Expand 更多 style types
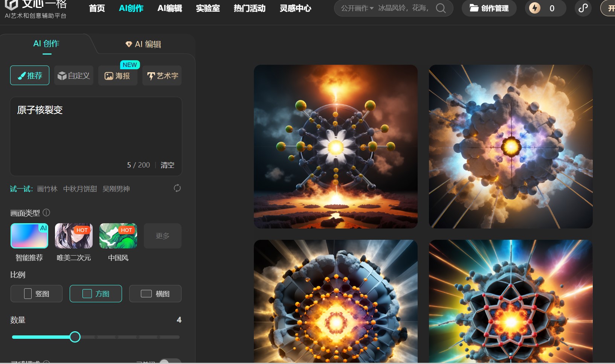Viewport: 615px width, 364px height. point(163,236)
